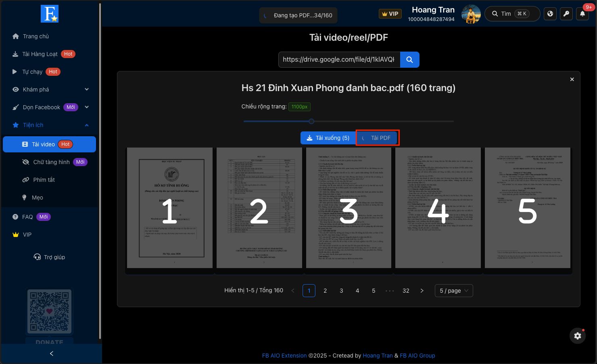Expand the Dọn Facebook menu
Image resolution: width=597 pixels, height=364 pixels.
49,107
